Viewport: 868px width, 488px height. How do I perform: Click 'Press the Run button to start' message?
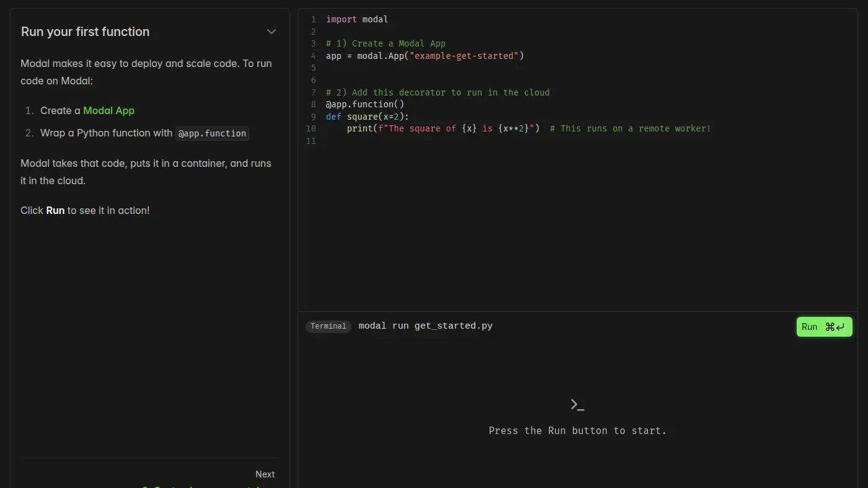577,430
